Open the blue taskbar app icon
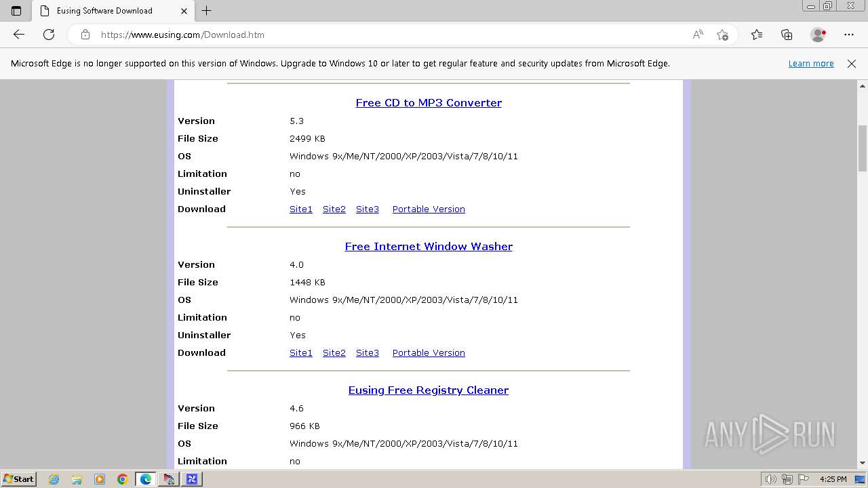This screenshot has height=488, width=868. click(x=192, y=479)
